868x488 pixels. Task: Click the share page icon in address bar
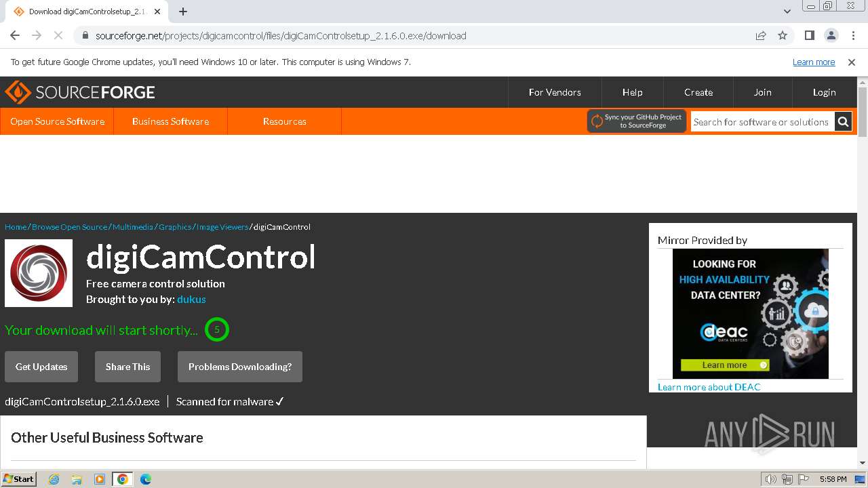pos(761,35)
